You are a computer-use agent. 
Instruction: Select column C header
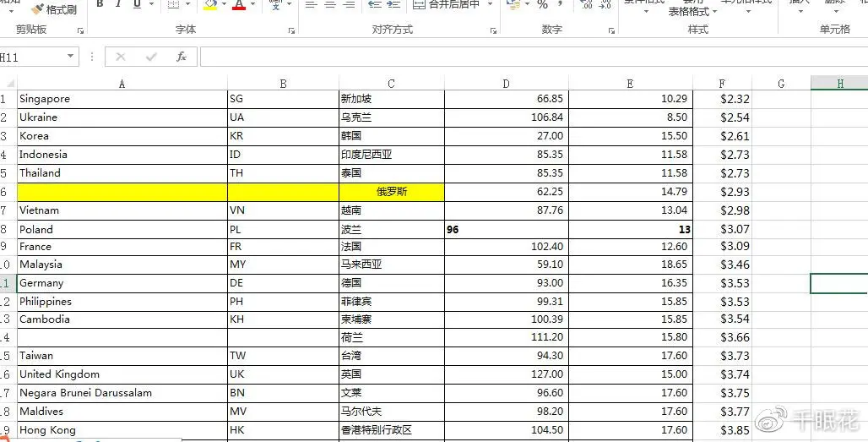[392, 84]
